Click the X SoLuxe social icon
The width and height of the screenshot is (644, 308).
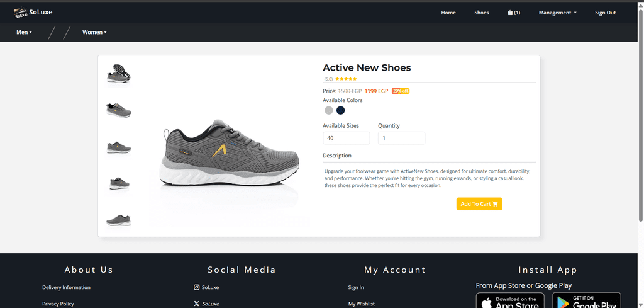pos(197,304)
